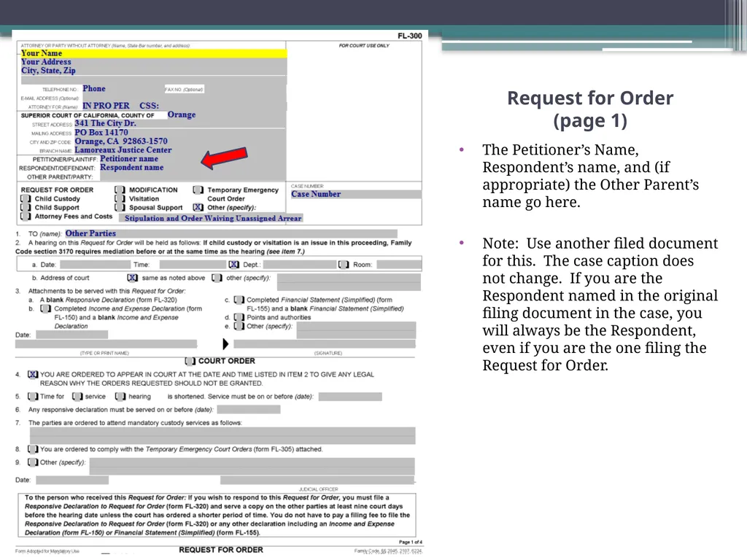Check the Completed Income and Expense Declaration box
This screenshot has width=747, height=560.
click(46, 308)
